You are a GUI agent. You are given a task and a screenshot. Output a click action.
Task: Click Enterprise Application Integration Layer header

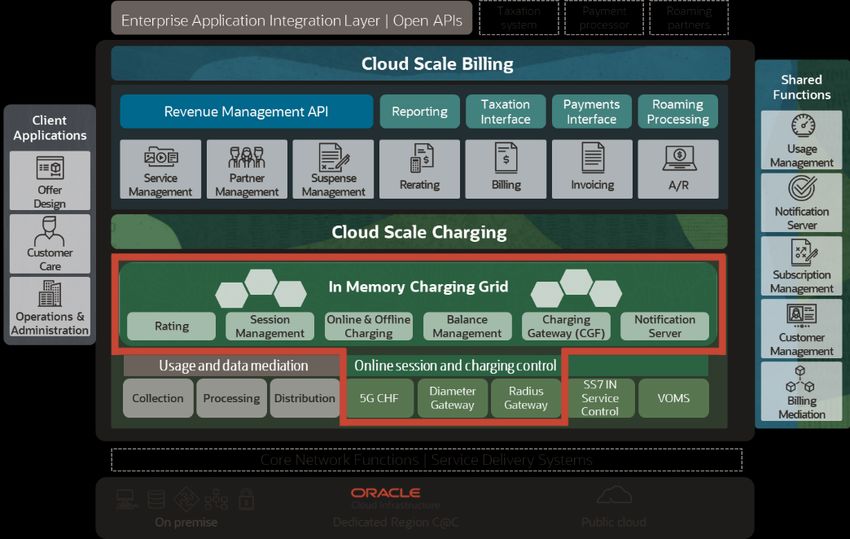click(292, 18)
